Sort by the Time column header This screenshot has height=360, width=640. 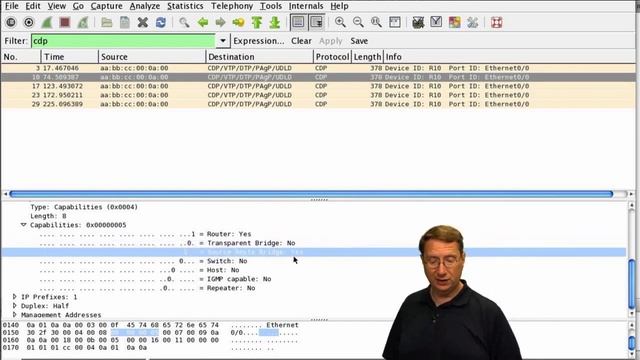point(70,57)
